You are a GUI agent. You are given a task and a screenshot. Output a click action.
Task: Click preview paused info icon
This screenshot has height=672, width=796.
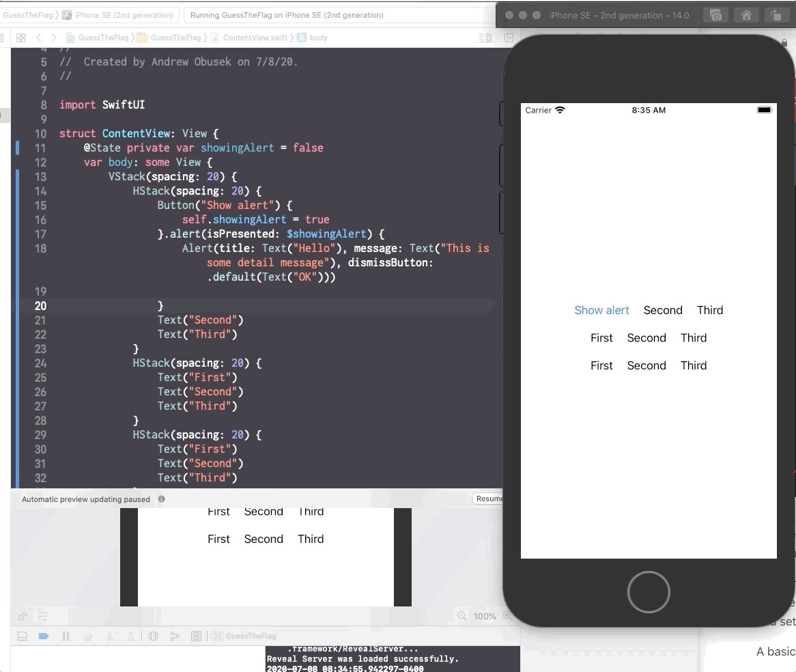pyautogui.click(x=161, y=499)
